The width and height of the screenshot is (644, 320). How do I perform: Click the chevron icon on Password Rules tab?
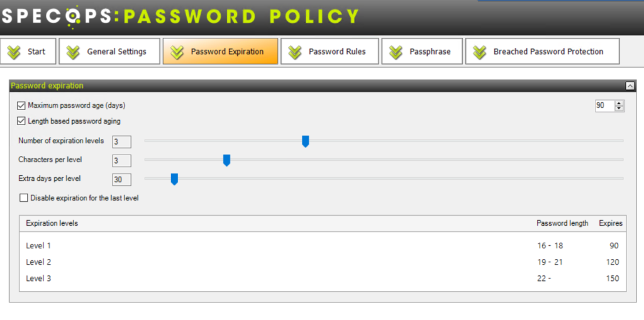coord(294,52)
